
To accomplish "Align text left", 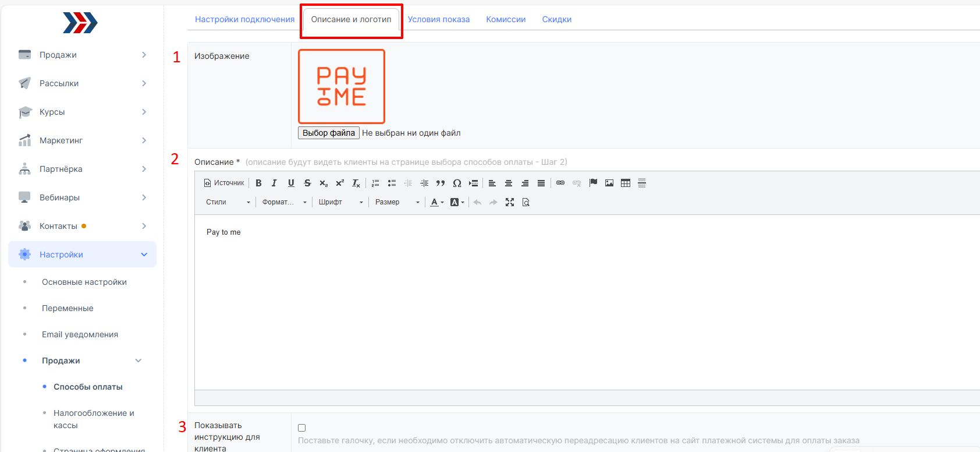I will [492, 183].
